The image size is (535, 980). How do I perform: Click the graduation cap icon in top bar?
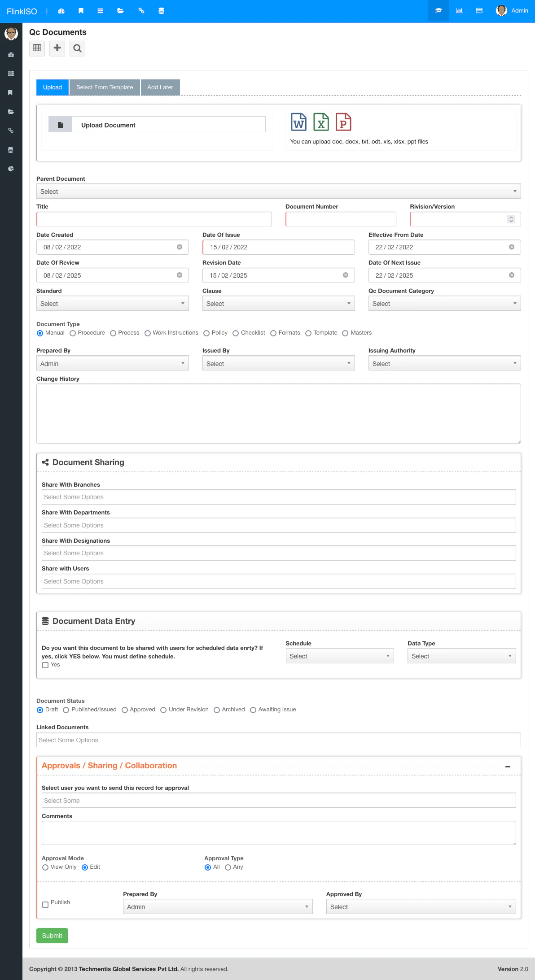[439, 11]
